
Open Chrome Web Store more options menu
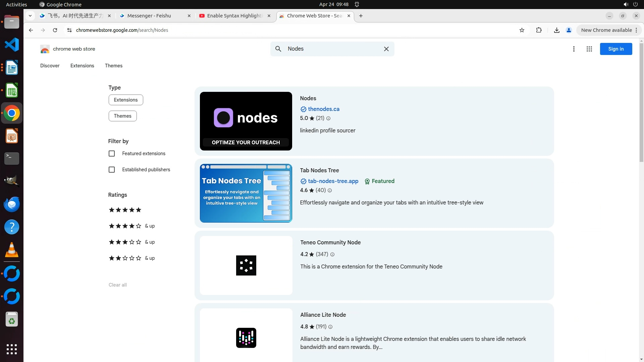[574, 49]
